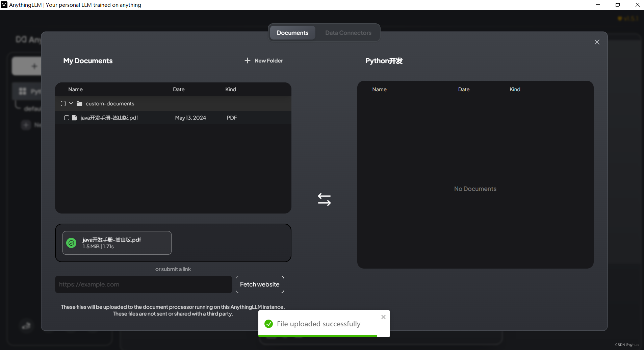Click the Kind header in Python开发 workspace table
The height and width of the screenshot is (350, 644).
point(515,90)
